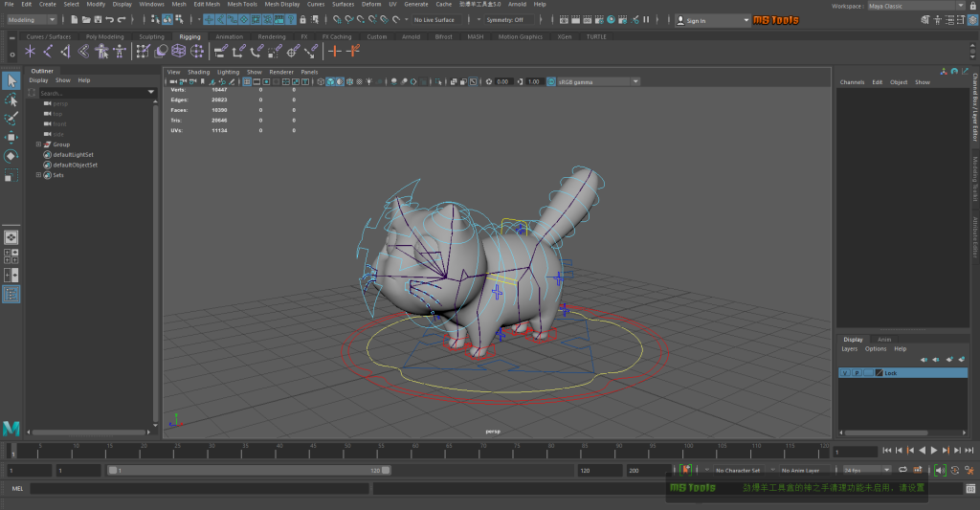Screen dimensions: 980x510
Task: Open the Deform menu
Action: (371, 5)
